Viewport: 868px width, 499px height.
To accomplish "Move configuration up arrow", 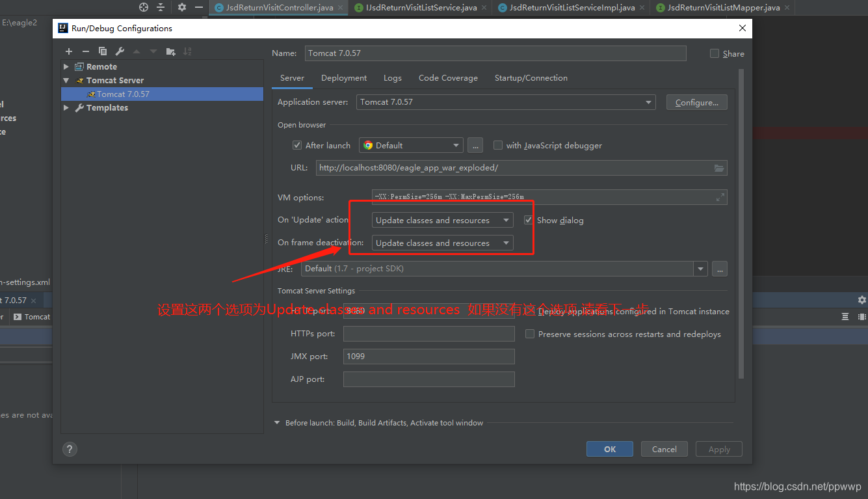I will [137, 51].
